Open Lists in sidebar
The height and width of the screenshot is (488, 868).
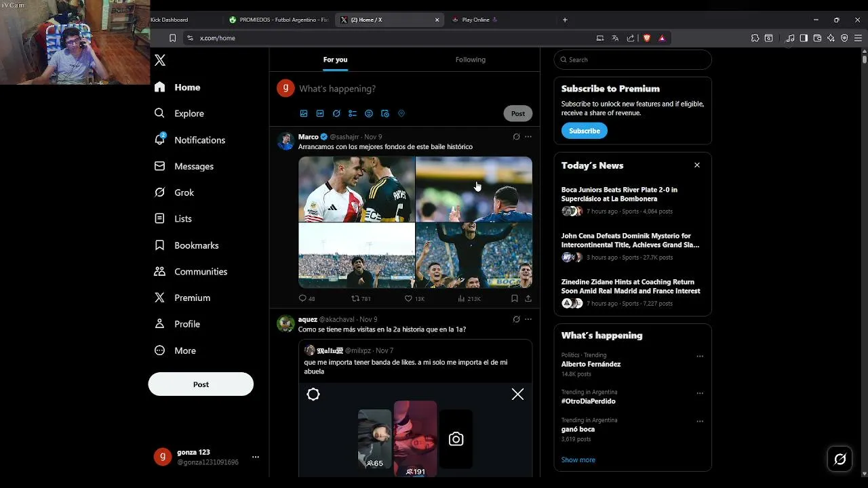(174, 219)
